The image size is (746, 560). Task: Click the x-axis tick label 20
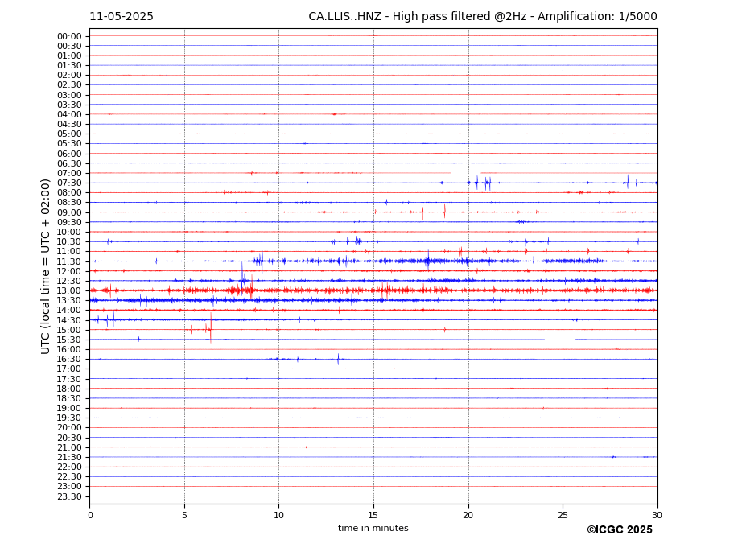(x=468, y=515)
